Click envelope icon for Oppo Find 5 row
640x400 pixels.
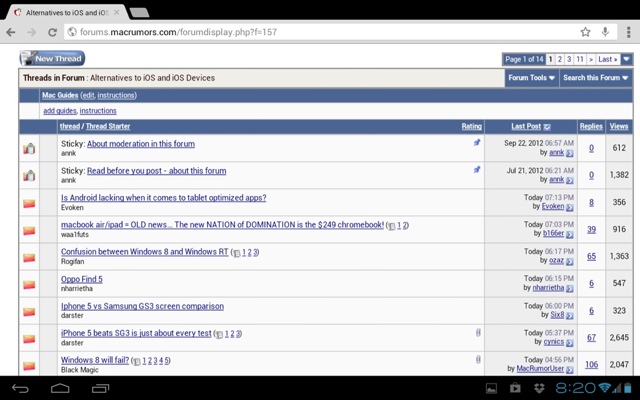coord(29,284)
